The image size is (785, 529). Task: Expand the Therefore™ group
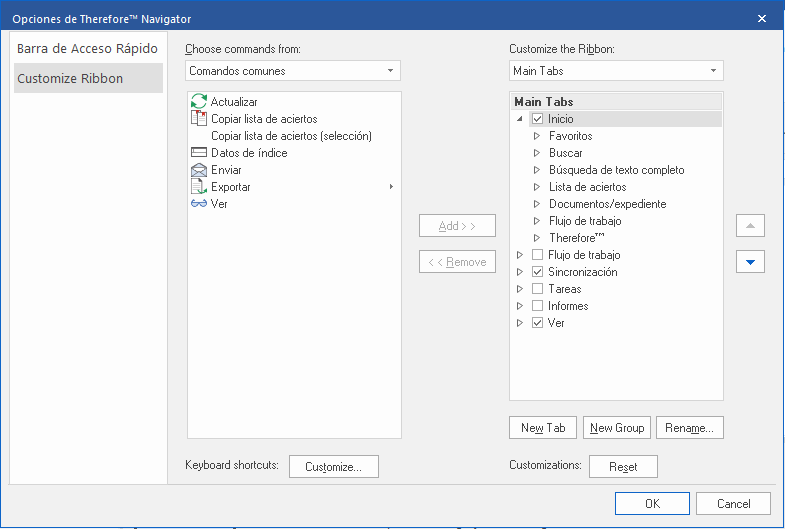(537, 238)
